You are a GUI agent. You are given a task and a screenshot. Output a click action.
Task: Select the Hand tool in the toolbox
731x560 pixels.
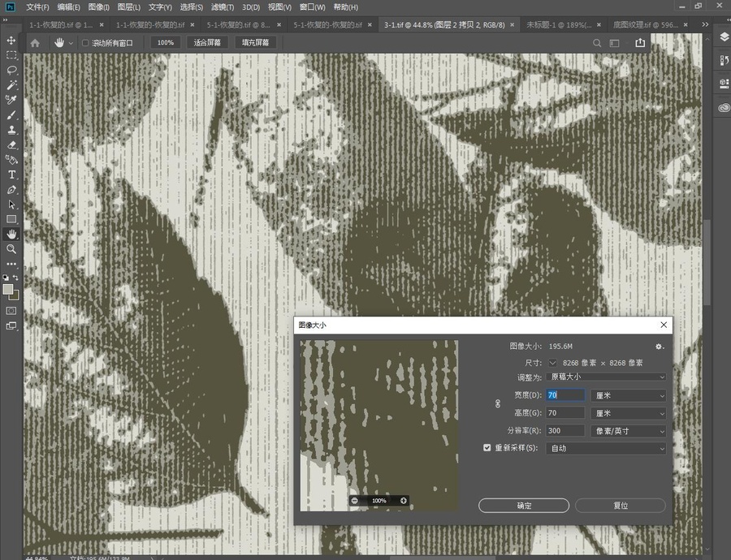(11, 235)
